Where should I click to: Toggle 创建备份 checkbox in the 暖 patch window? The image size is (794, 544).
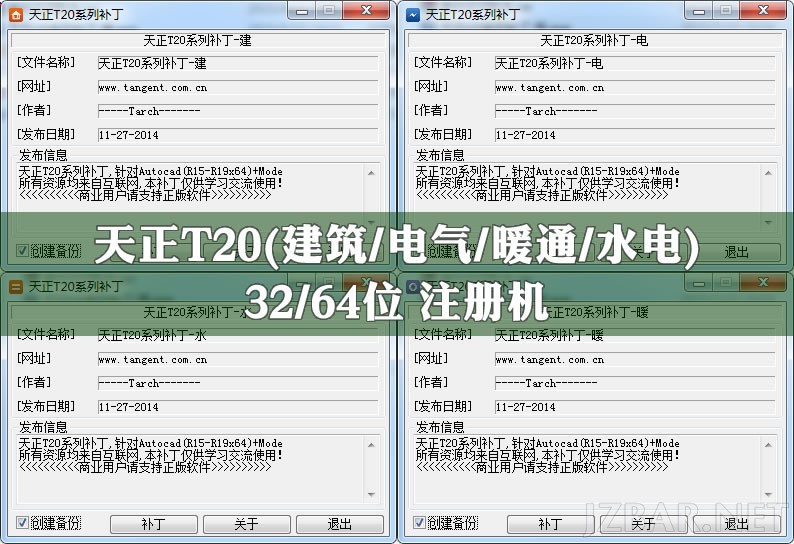(x=419, y=523)
